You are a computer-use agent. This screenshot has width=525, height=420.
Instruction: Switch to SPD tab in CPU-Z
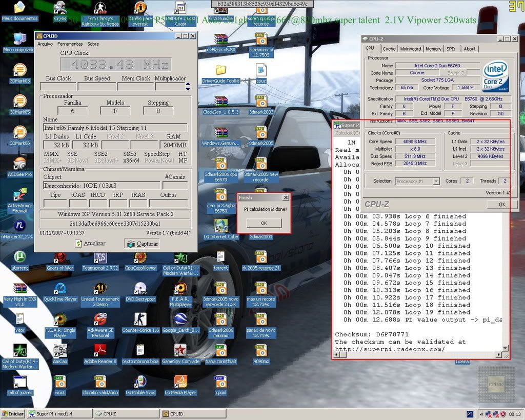(x=451, y=49)
